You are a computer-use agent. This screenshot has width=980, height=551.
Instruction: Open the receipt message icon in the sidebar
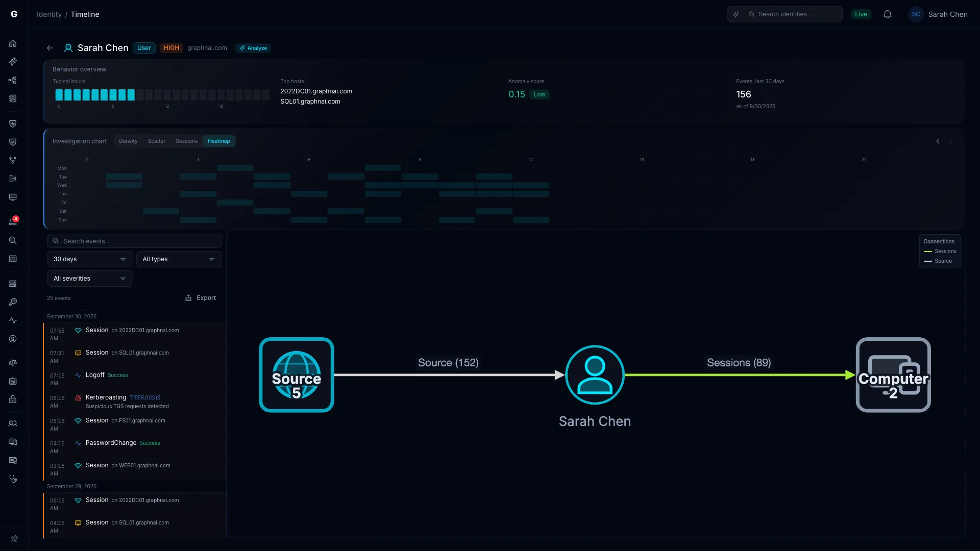tap(13, 259)
